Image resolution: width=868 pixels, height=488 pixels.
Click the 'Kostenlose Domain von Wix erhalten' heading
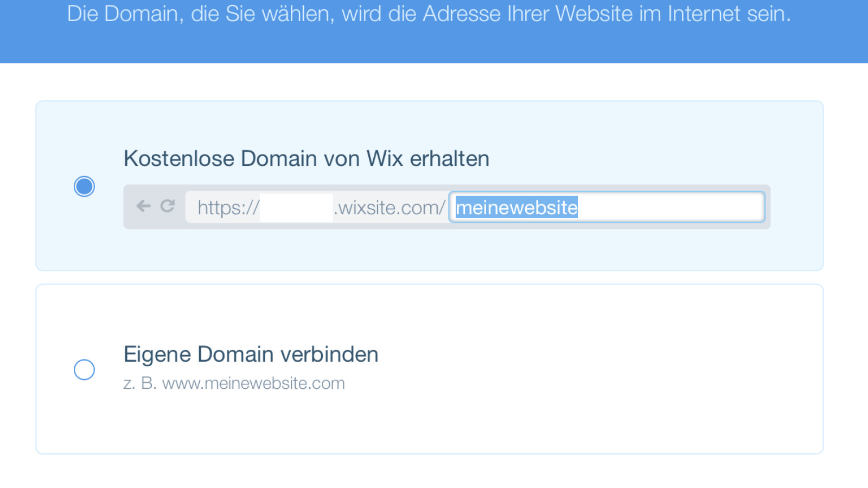(306, 159)
